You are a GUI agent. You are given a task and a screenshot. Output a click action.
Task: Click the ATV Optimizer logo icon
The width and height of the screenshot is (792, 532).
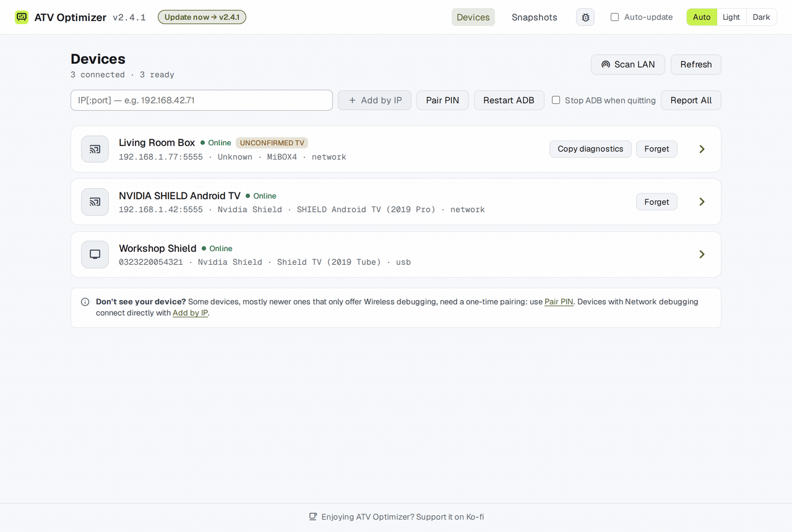click(22, 17)
